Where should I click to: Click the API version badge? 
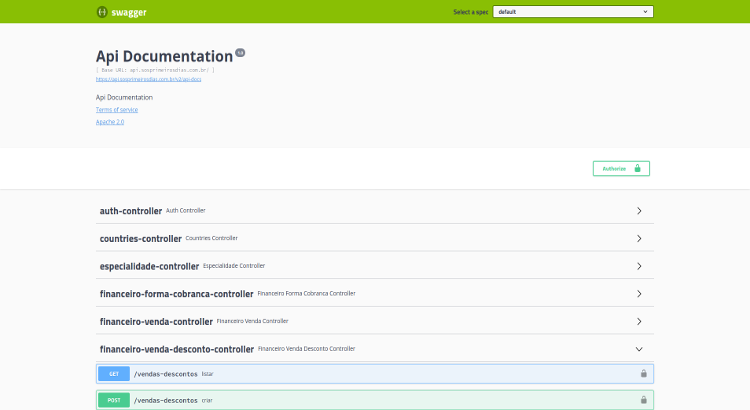(x=240, y=53)
